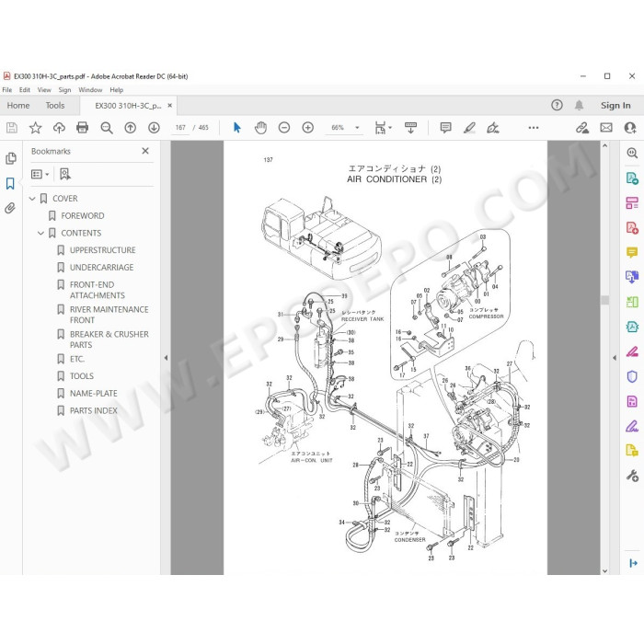Activate the Hand pan tool
This screenshot has width=644, height=644.
[x=260, y=128]
